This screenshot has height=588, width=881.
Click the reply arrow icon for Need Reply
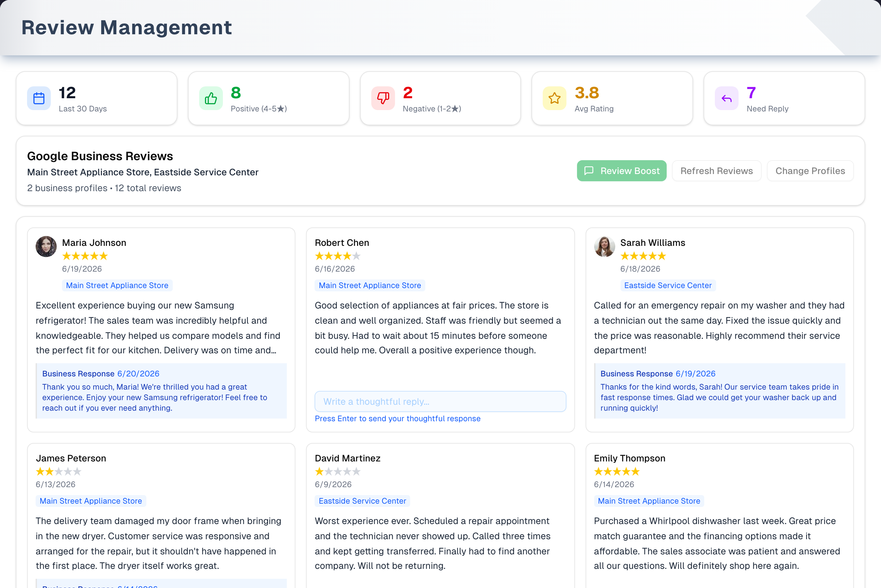tap(726, 98)
